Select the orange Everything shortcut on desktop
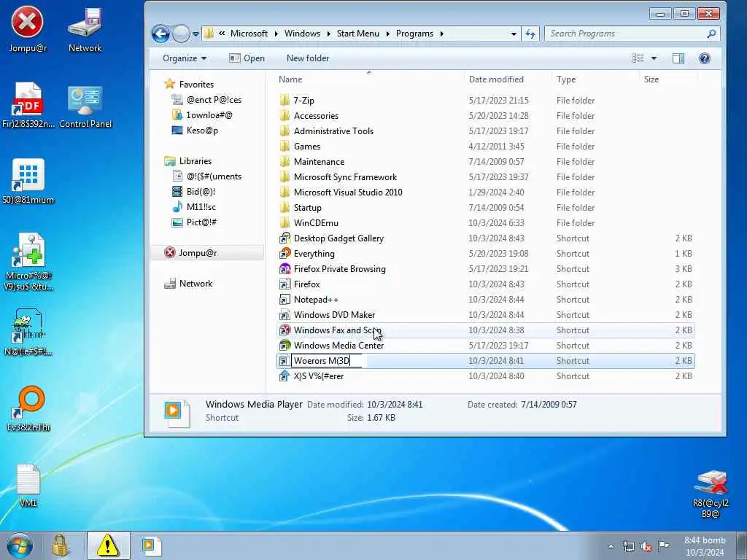 pyautogui.click(x=28, y=408)
